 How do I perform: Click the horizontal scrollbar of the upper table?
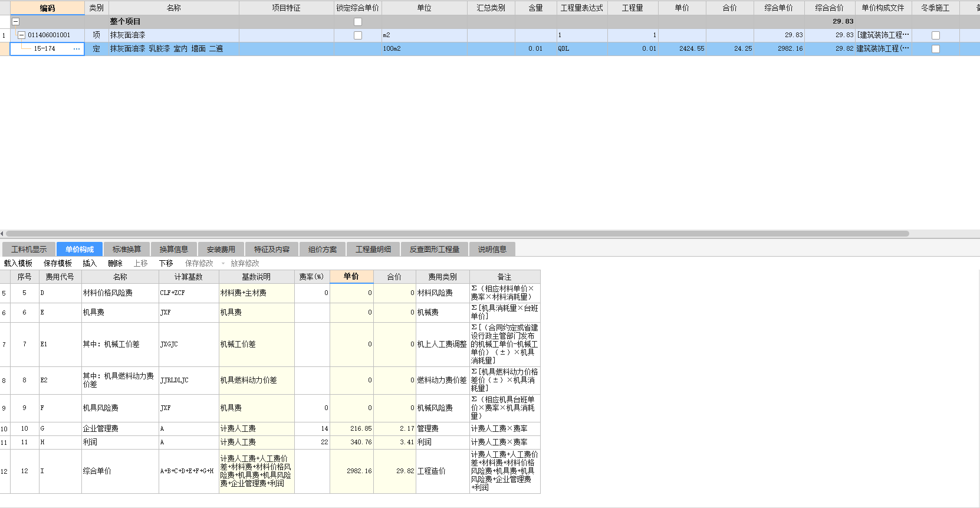(457, 234)
